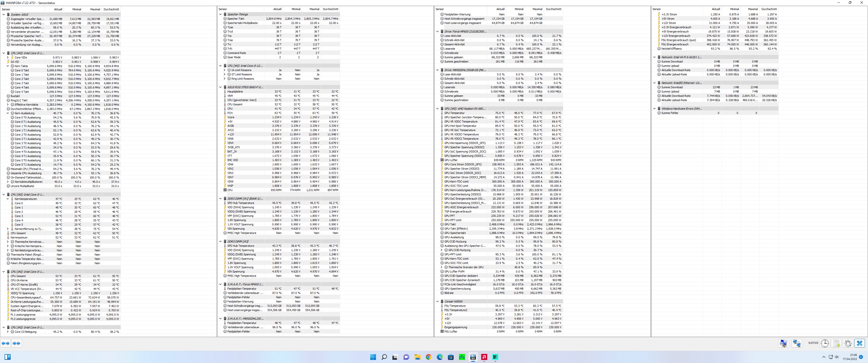868x363 pixels.
Task: Select the GPU-Hot-Spot-Temperatur row
Action: coord(460,126)
